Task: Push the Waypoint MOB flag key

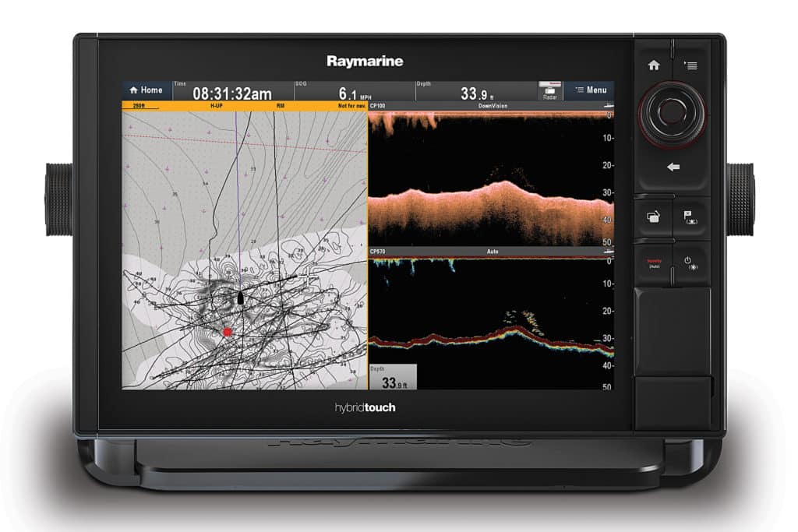Action: point(690,217)
